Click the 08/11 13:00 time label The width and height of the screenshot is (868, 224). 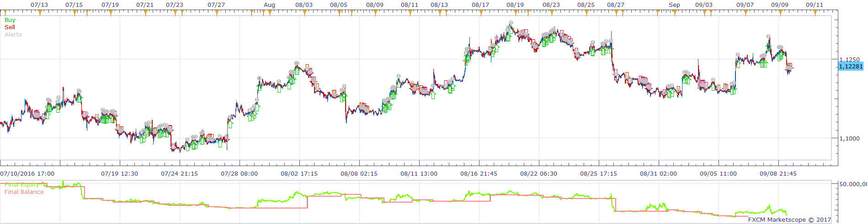419,174
